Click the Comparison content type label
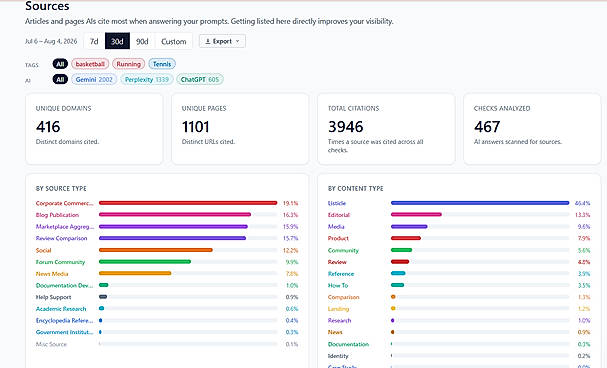Image resolution: width=607 pixels, height=368 pixels. pos(343,297)
